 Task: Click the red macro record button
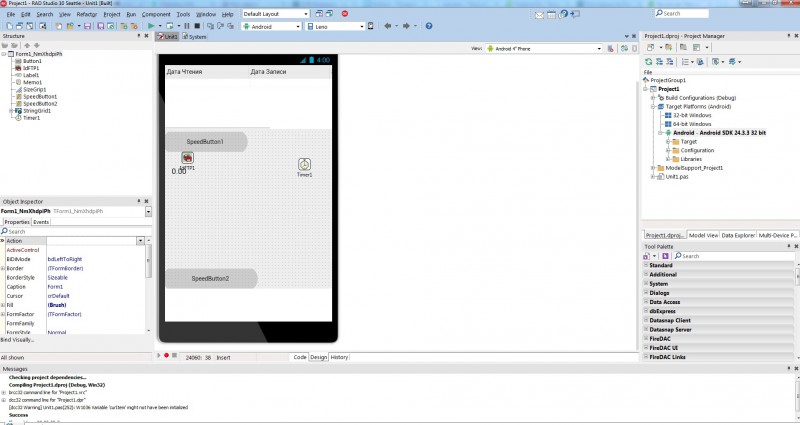pos(166,355)
